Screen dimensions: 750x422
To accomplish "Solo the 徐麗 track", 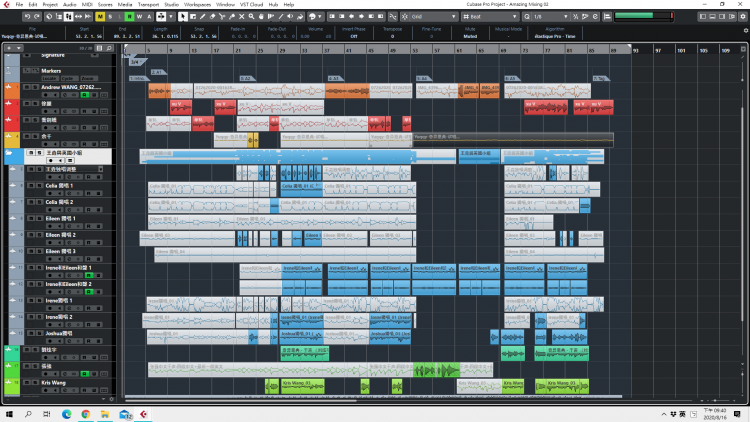I will pos(34,103).
